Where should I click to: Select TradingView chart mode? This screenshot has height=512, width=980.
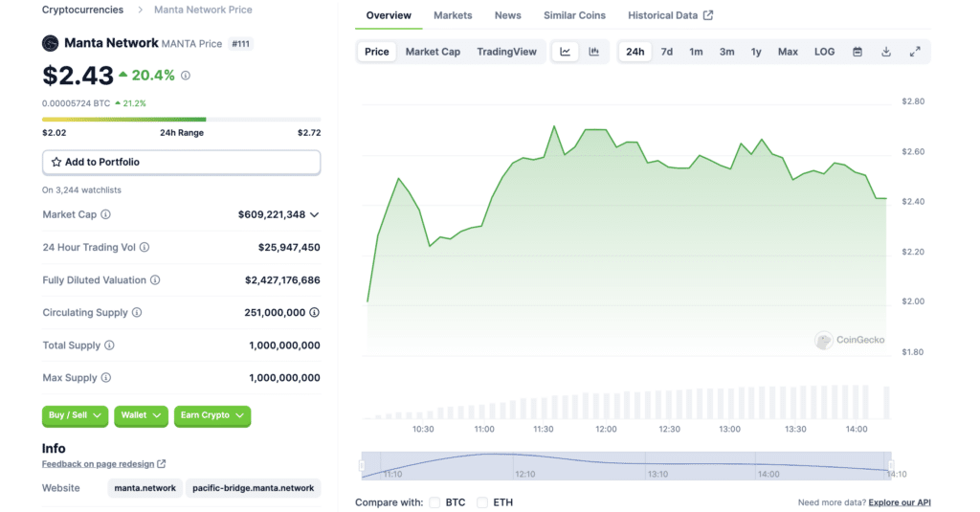[x=507, y=52]
